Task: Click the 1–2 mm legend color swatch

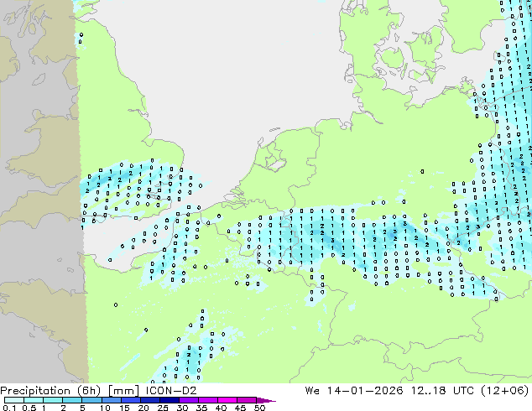Action: (53, 400)
